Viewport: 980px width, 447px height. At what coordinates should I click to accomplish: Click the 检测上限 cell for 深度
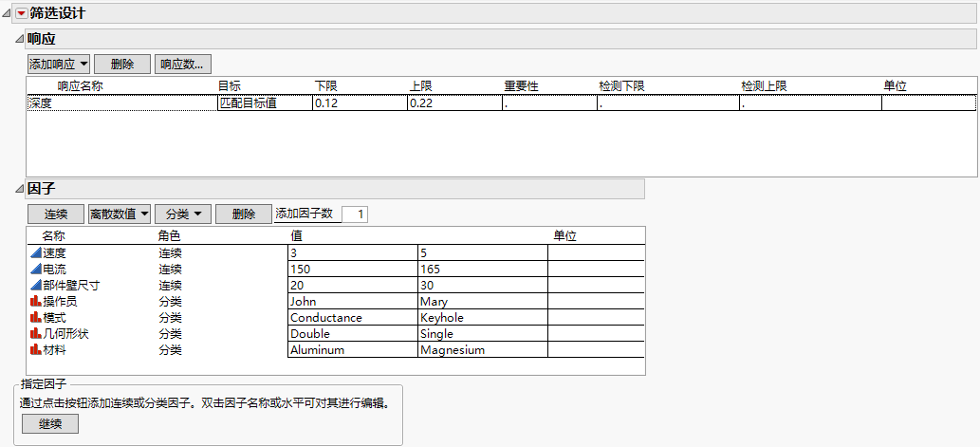[x=810, y=103]
